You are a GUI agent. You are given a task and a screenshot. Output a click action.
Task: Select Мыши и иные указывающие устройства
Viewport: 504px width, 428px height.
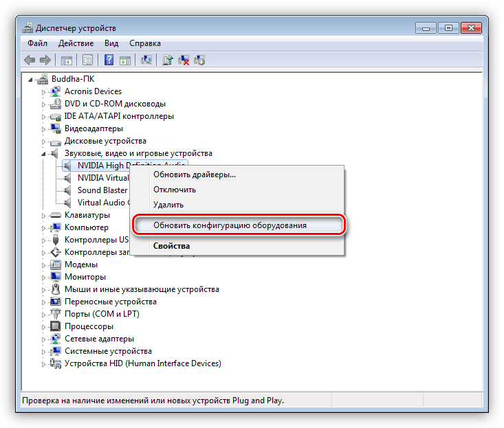(x=142, y=289)
